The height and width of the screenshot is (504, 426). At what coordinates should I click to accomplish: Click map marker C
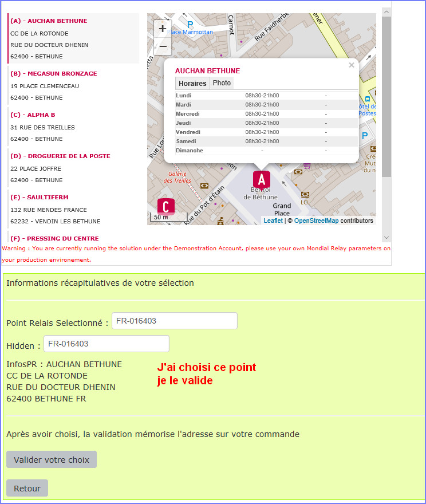click(165, 206)
